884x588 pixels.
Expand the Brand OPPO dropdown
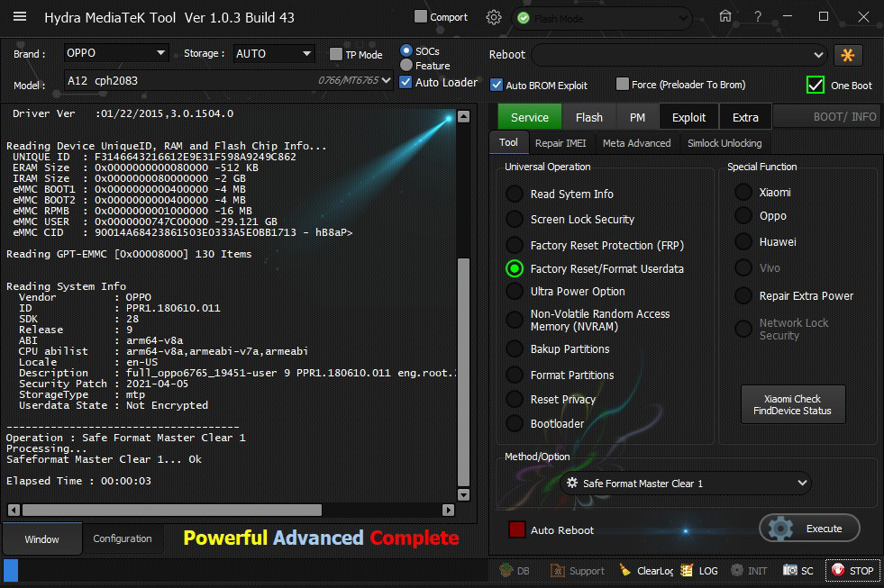116,53
